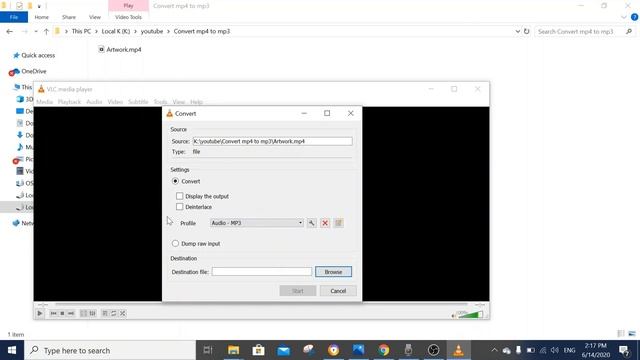This screenshot has height=360, width=640.
Task: Adjust the VLC volume slider
Action: 470,314
